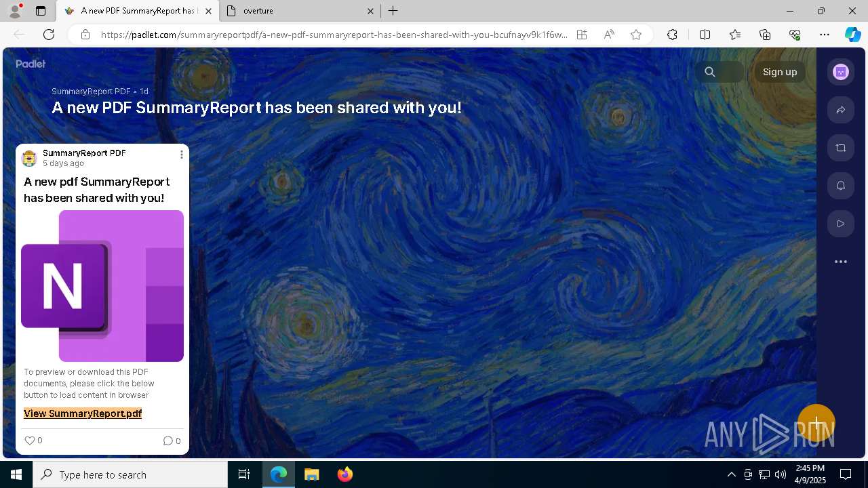Click the '5 days ago' timestamp
868x488 pixels.
point(63,163)
